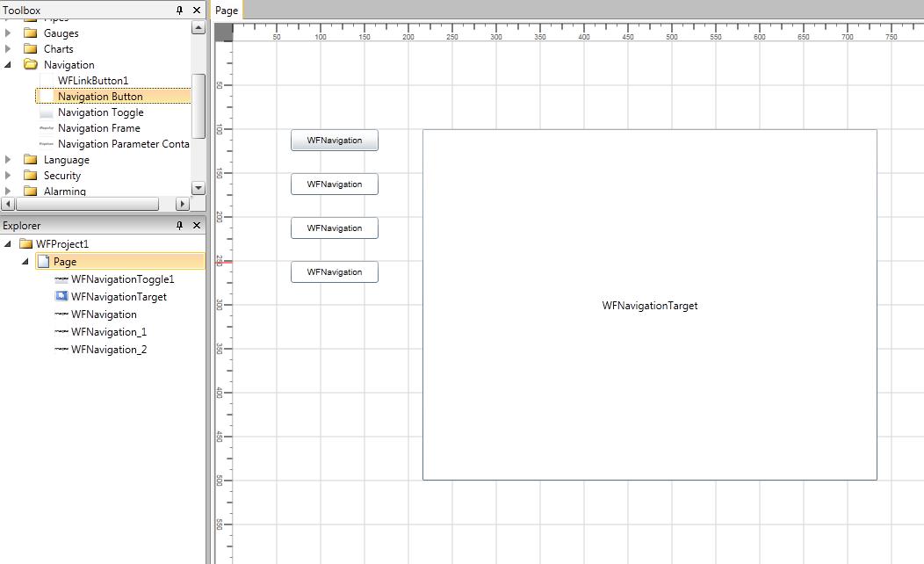Click the Gauges folder icon in Toolbox
The image size is (924, 564).
click(x=31, y=33)
